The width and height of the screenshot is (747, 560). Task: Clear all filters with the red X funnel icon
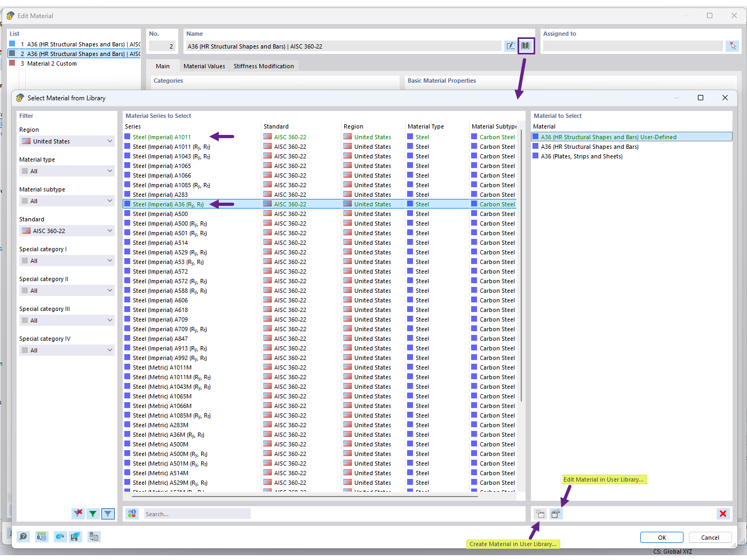pyautogui.click(x=78, y=514)
